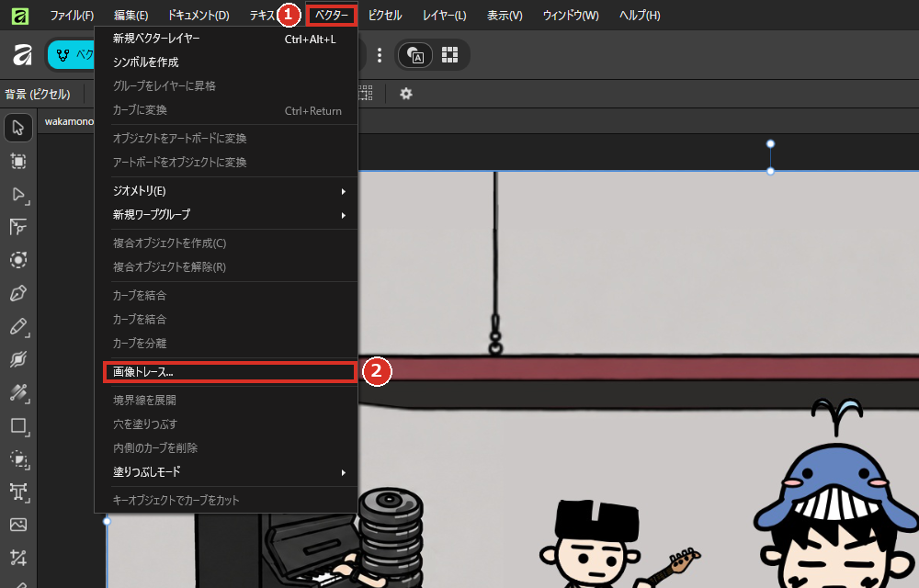The width and height of the screenshot is (919, 588).
Task: Switch to the wakamono document tab
Action: (x=69, y=121)
